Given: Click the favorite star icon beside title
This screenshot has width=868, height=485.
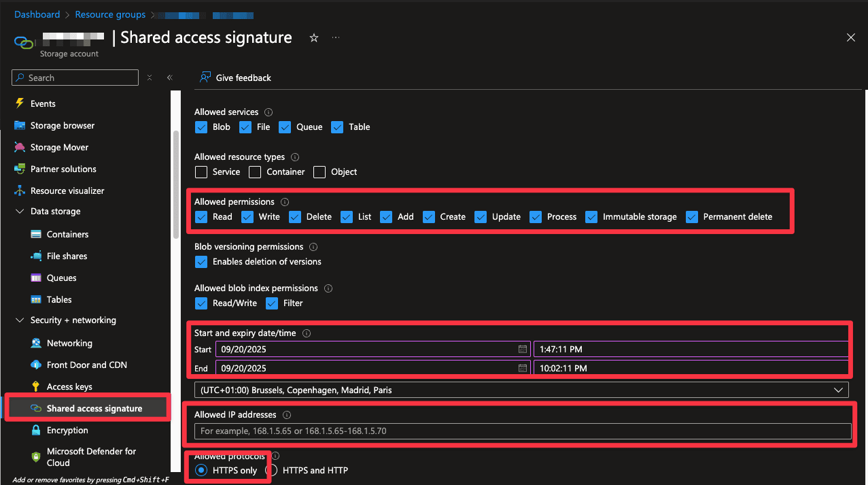Looking at the screenshot, I should (x=314, y=38).
